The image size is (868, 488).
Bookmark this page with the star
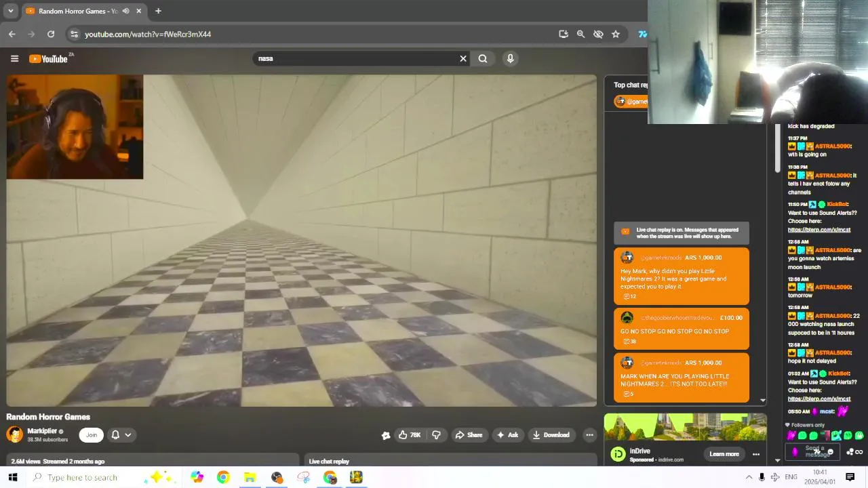tap(616, 34)
